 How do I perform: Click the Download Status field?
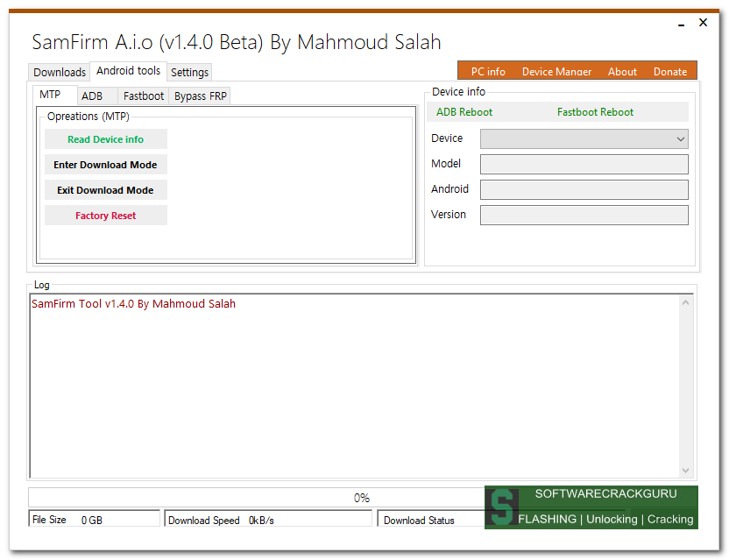coord(430,520)
